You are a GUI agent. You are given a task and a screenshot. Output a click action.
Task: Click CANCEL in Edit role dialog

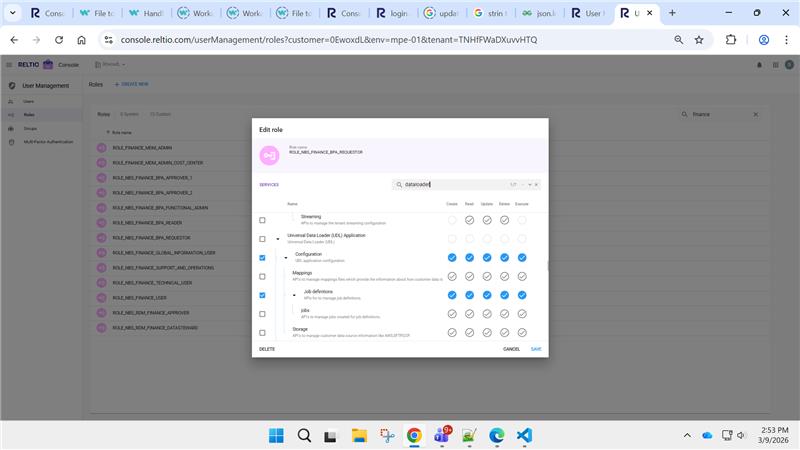[x=511, y=349]
